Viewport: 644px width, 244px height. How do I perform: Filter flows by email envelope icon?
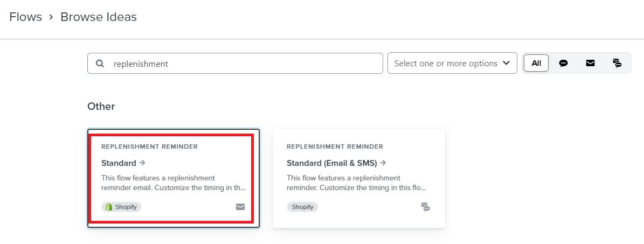590,63
